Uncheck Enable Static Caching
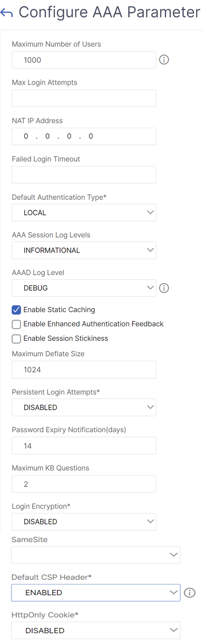The width and height of the screenshot is (204, 644). point(16,310)
